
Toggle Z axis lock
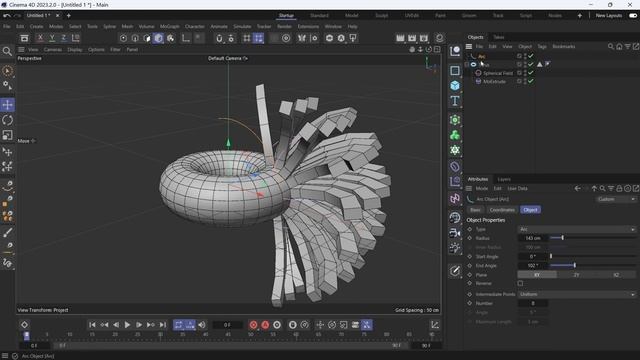click(64, 38)
